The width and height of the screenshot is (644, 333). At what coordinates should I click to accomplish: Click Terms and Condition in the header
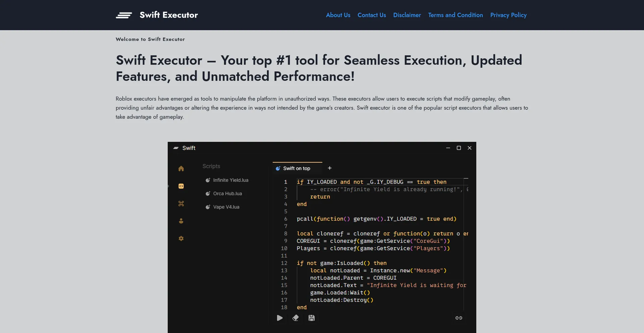455,15
